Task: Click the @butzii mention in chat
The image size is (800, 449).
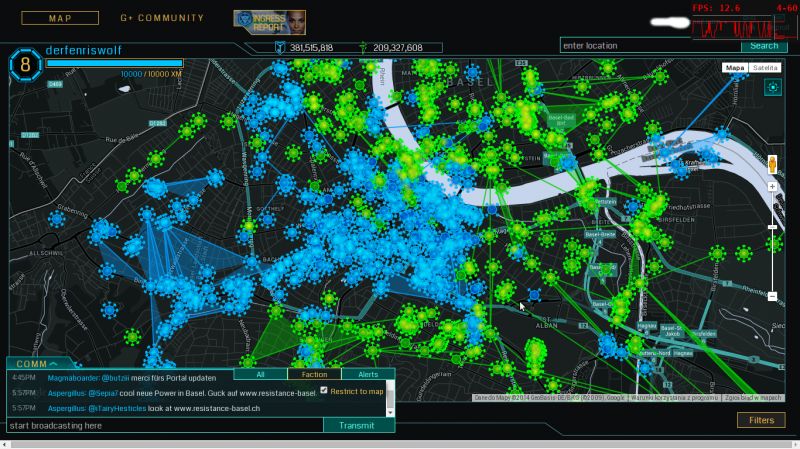Action: [115, 378]
